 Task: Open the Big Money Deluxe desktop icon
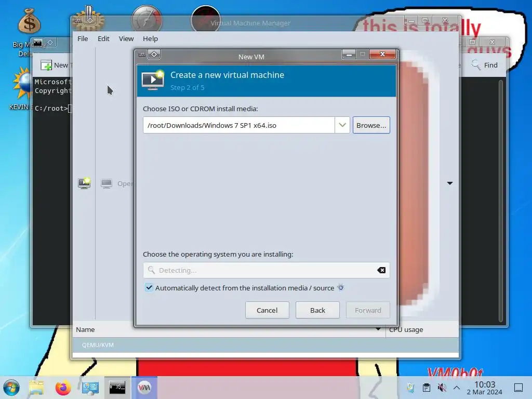pyautogui.click(x=29, y=22)
